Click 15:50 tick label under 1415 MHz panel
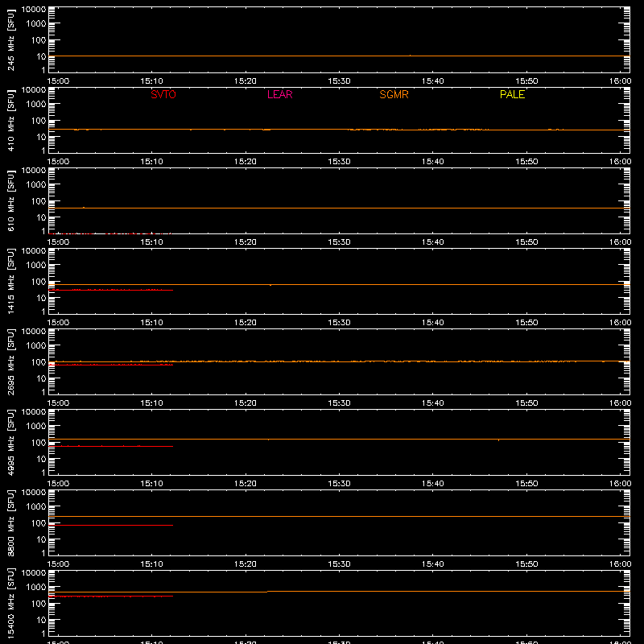Viewport: 644px width, 644px height. [526, 323]
